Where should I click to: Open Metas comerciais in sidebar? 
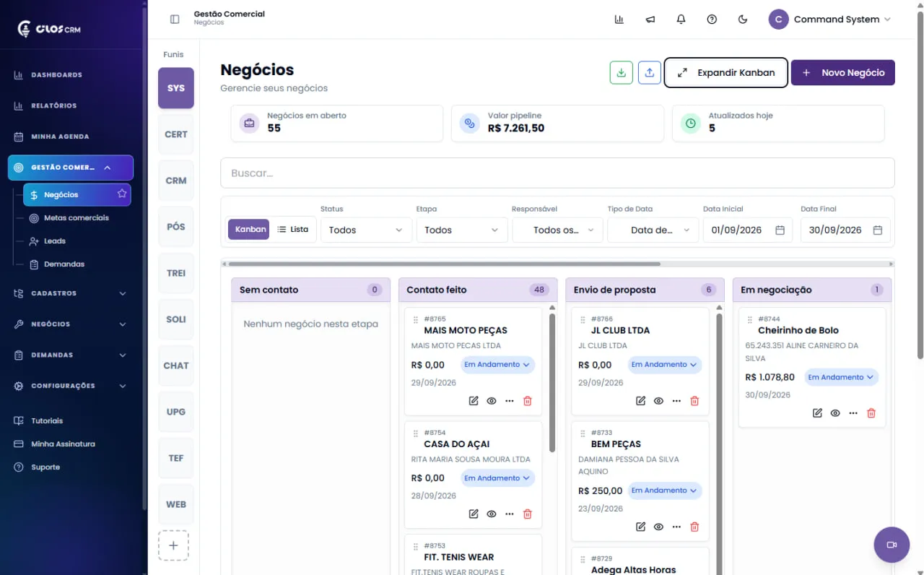[77, 217]
